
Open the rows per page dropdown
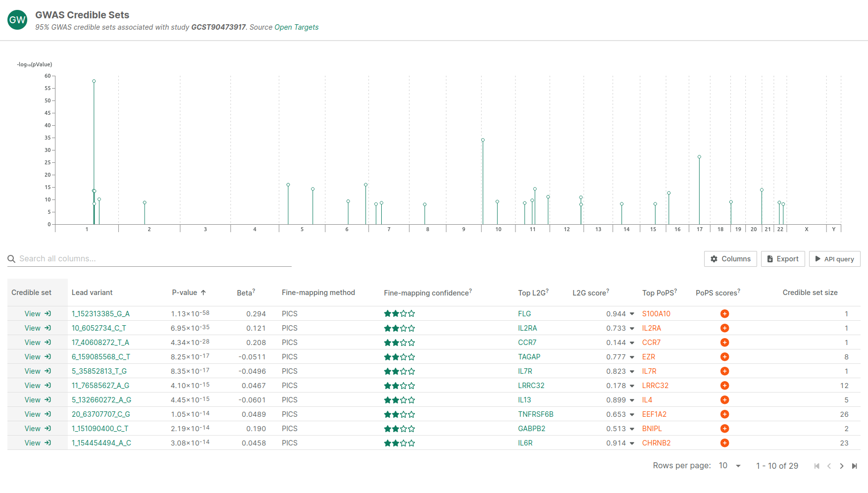pos(730,466)
